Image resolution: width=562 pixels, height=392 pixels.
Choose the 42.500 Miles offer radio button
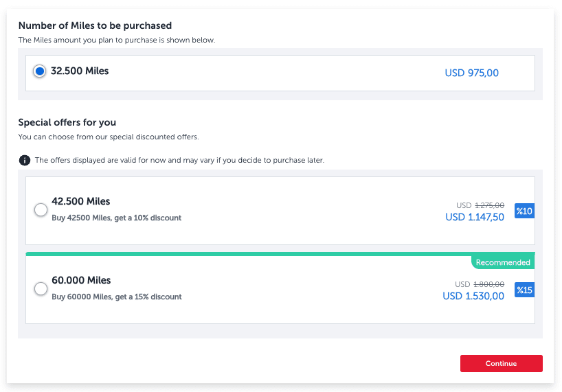[x=41, y=210]
